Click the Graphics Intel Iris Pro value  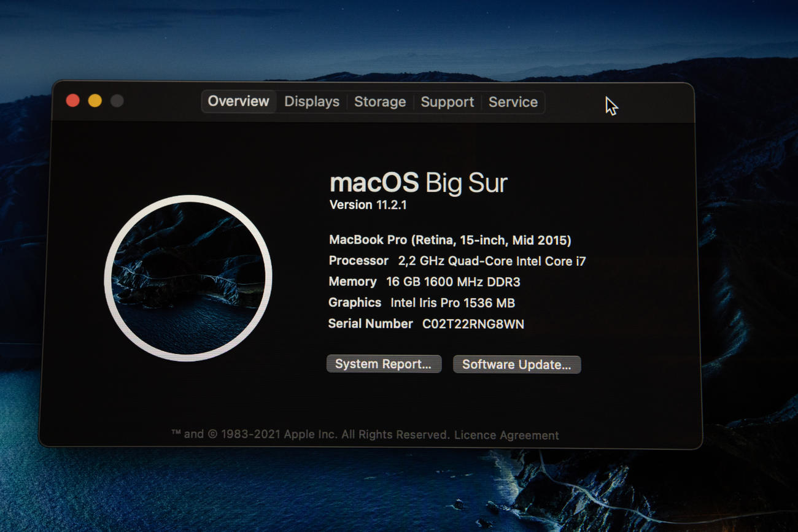click(452, 303)
